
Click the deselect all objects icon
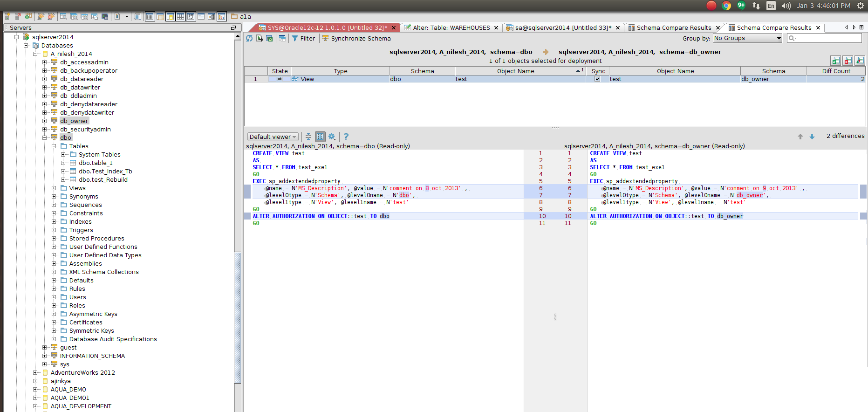click(848, 61)
